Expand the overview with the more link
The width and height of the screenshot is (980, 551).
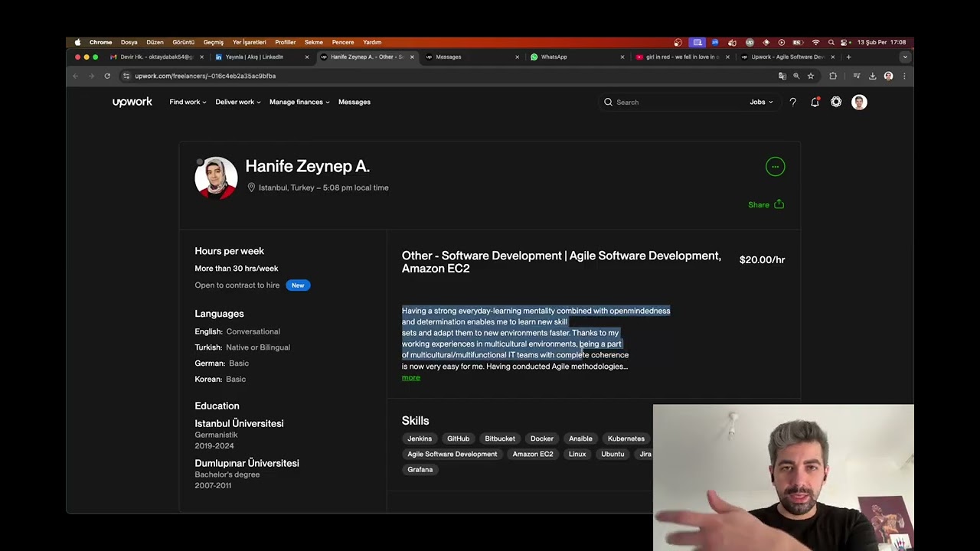pos(411,377)
